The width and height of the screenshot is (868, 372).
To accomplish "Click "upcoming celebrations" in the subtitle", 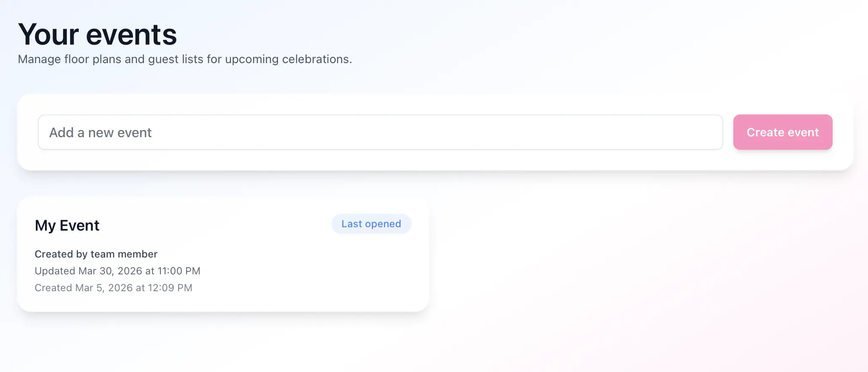I will (288, 59).
